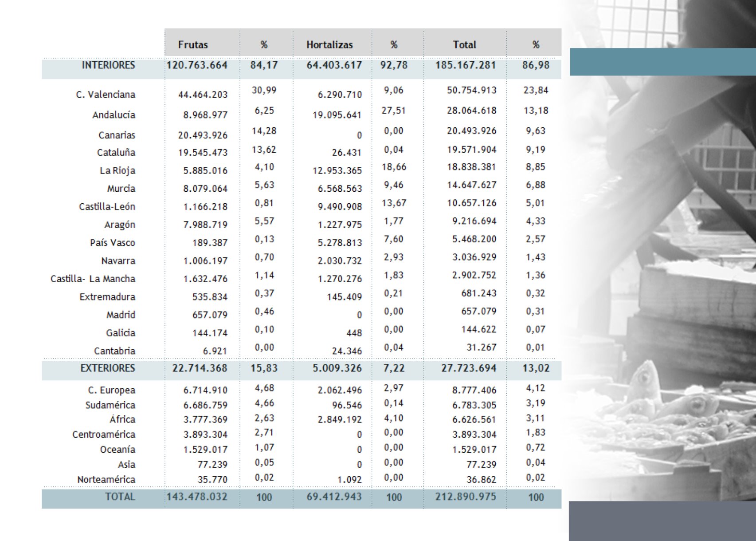756x541 pixels.
Task: Click the Aragón row label
Action: pyautogui.click(x=120, y=225)
